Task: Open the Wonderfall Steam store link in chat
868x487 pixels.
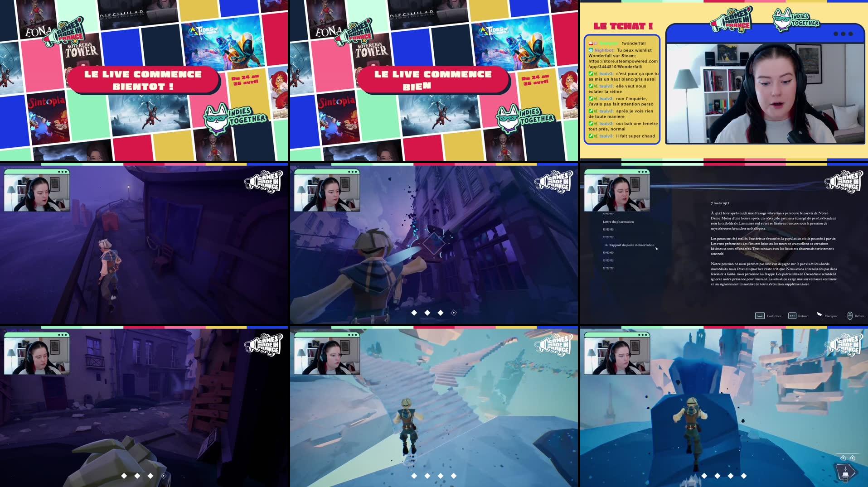Action: [x=623, y=64]
